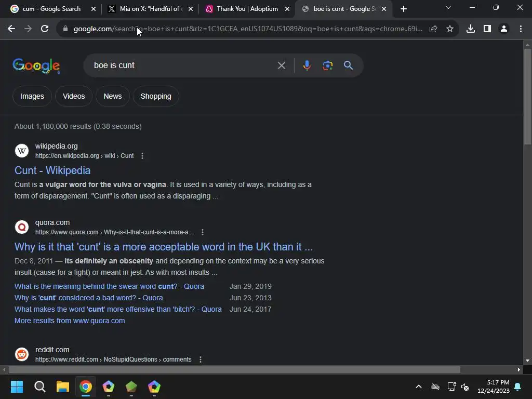Open 'considered a bad word? - Quora' link
Image resolution: width=532 pixels, height=399 pixels.
pos(88,298)
